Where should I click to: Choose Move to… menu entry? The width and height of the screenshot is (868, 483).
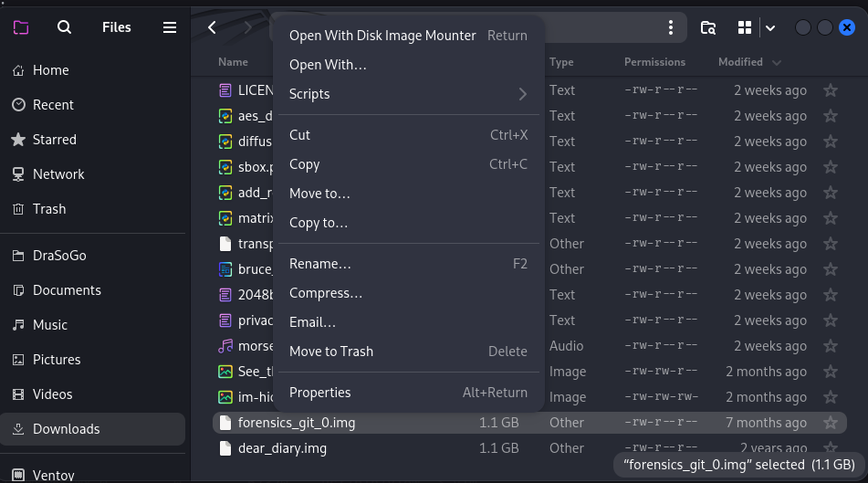pos(409,194)
